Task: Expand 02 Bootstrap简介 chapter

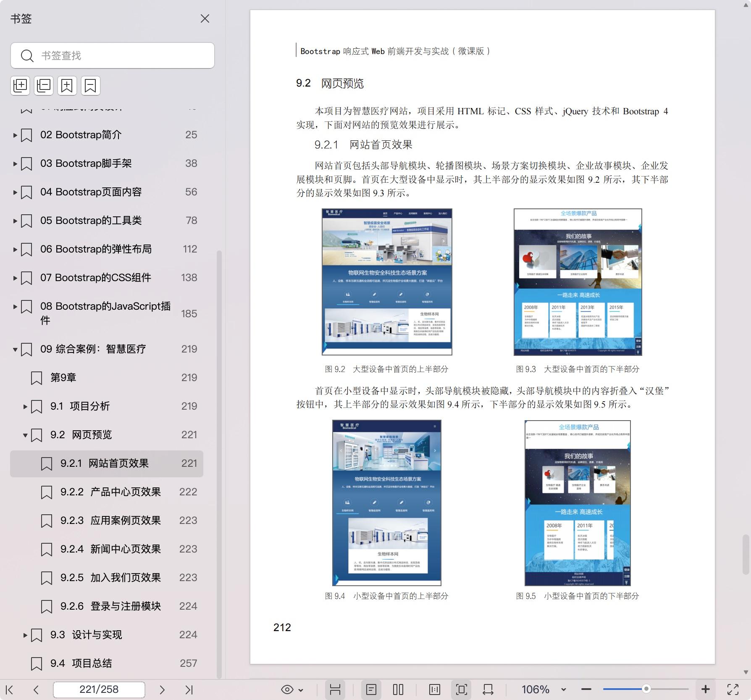Action: [x=15, y=135]
